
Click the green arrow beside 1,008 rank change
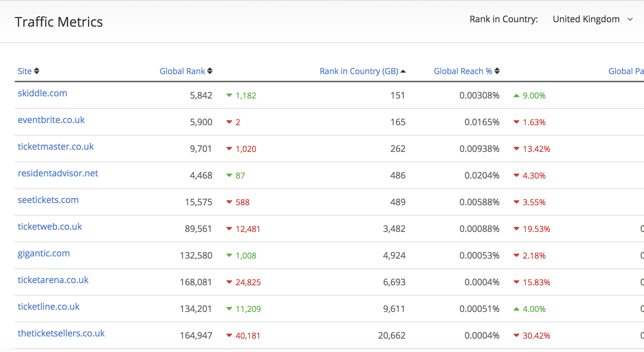(229, 256)
